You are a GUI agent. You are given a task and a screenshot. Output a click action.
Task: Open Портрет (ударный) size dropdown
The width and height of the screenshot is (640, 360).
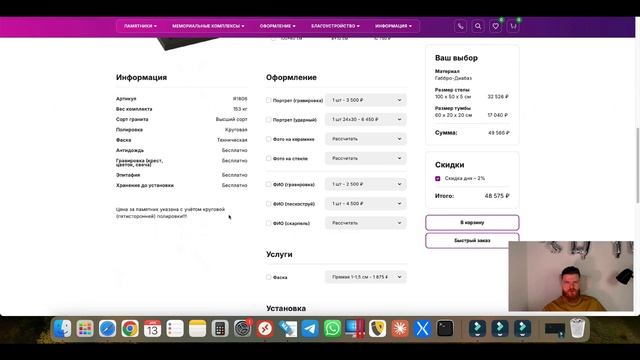click(366, 120)
